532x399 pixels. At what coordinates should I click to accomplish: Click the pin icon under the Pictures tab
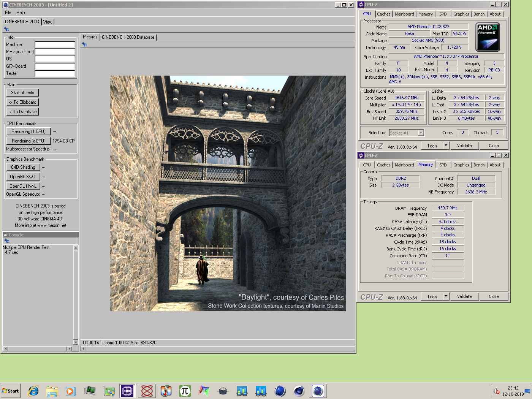(84, 44)
